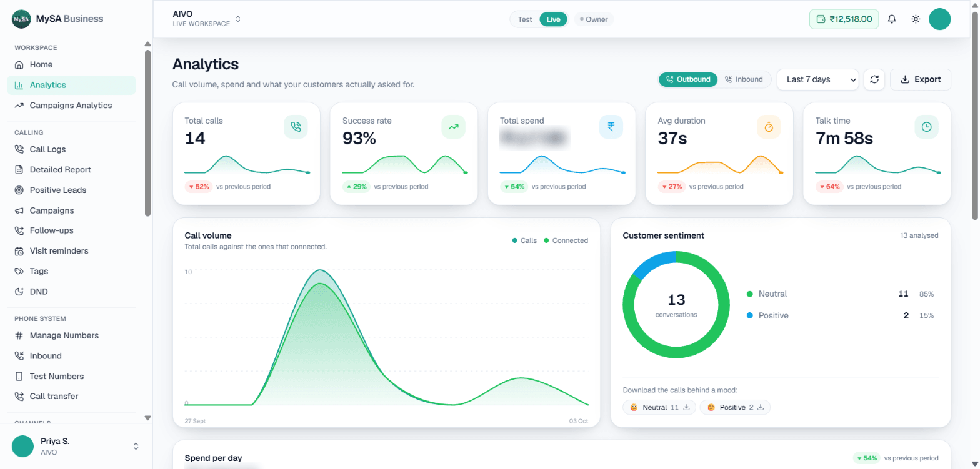Screen dimensions: 980x469
Task: Click the Call volume chart peak
Action: point(321,270)
